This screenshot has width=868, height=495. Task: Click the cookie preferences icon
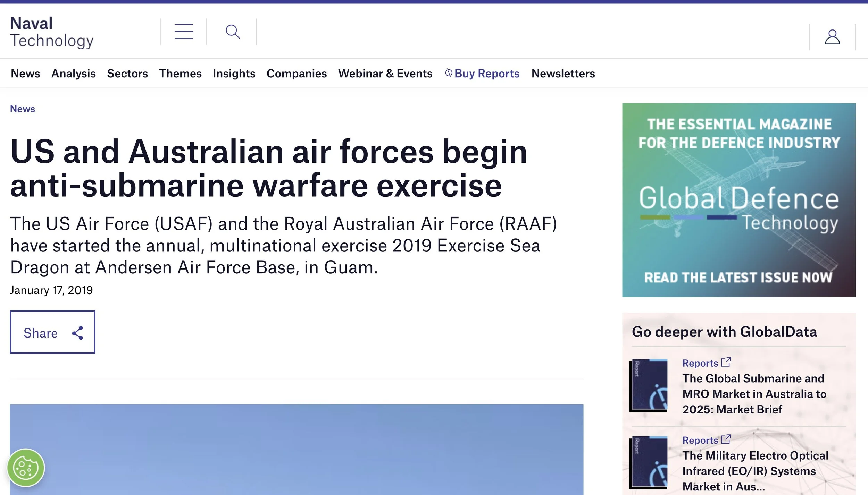(26, 468)
